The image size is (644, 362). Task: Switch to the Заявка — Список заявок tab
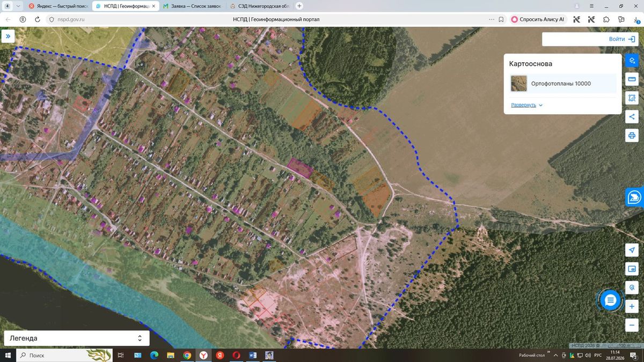(192, 6)
